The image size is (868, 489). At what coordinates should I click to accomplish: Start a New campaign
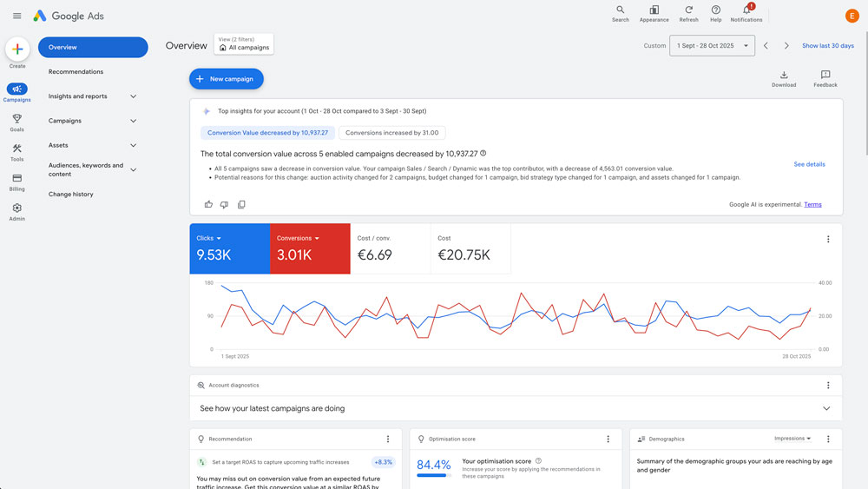click(x=227, y=79)
